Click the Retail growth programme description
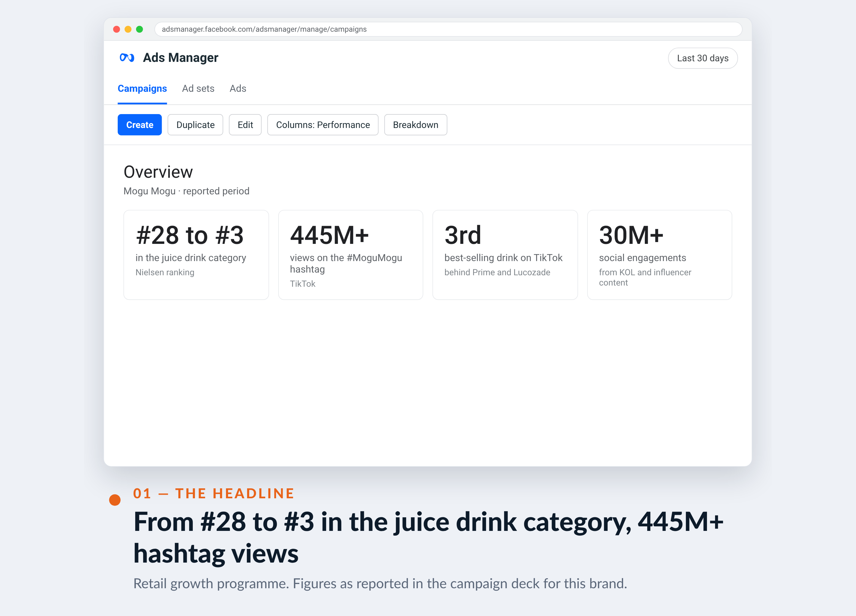The image size is (856, 616). 380,583
